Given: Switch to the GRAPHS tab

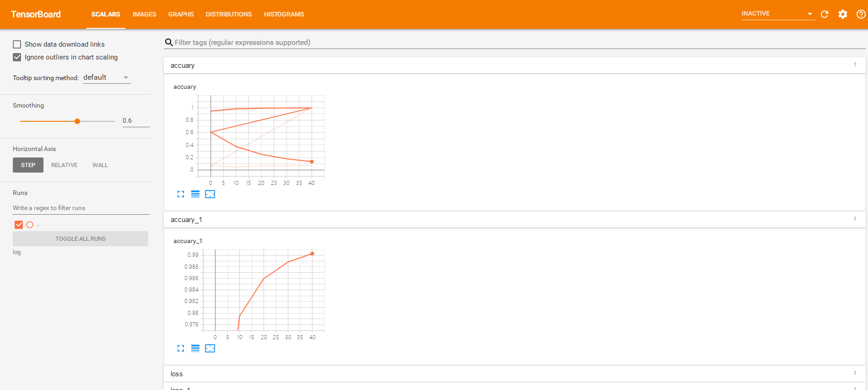Looking at the screenshot, I should pyautogui.click(x=181, y=14).
